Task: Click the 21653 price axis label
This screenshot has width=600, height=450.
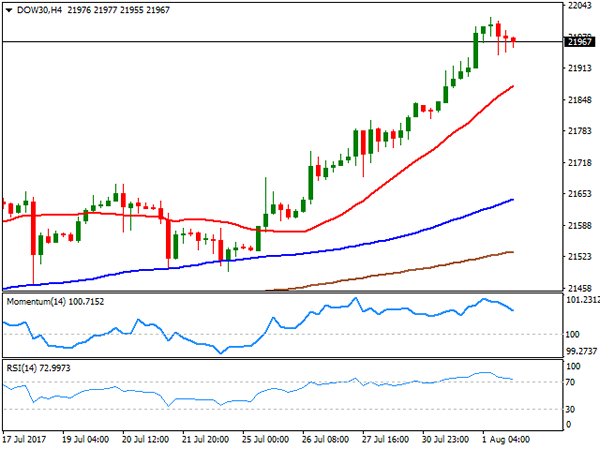Action: tap(580, 194)
